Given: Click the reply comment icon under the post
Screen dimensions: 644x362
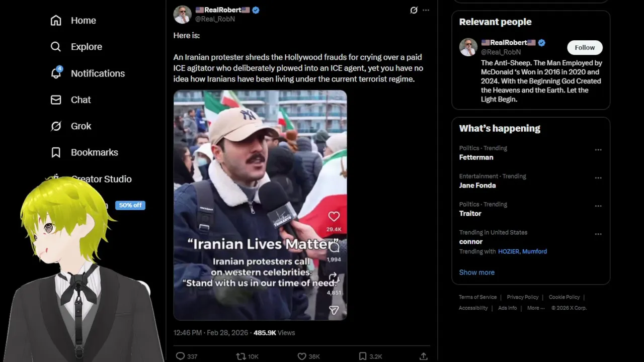Looking at the screenshot, I should tap(181, 356).
